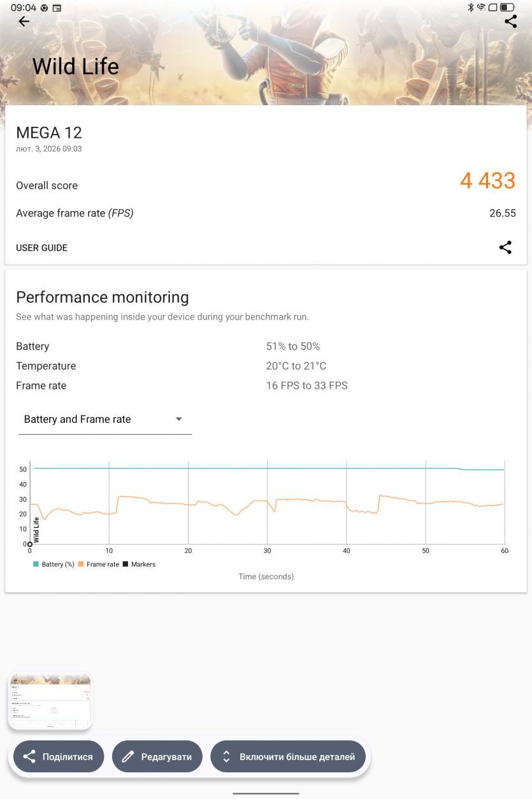
Task: Tap Включити більше деталей button
Action: (290, 757)
